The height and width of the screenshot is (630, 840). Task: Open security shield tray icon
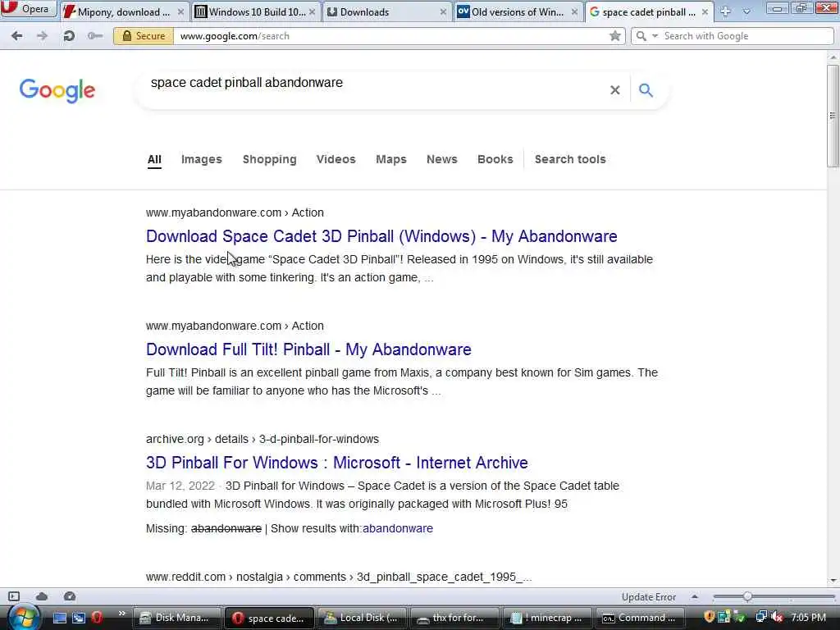[x=709, y=617]
